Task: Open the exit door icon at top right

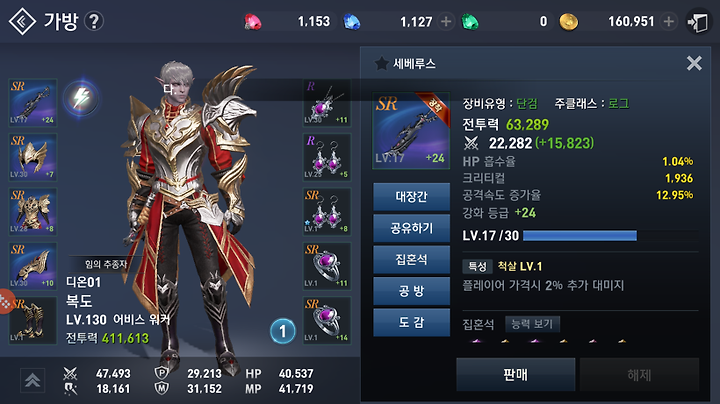Action: tap(698, 22)
